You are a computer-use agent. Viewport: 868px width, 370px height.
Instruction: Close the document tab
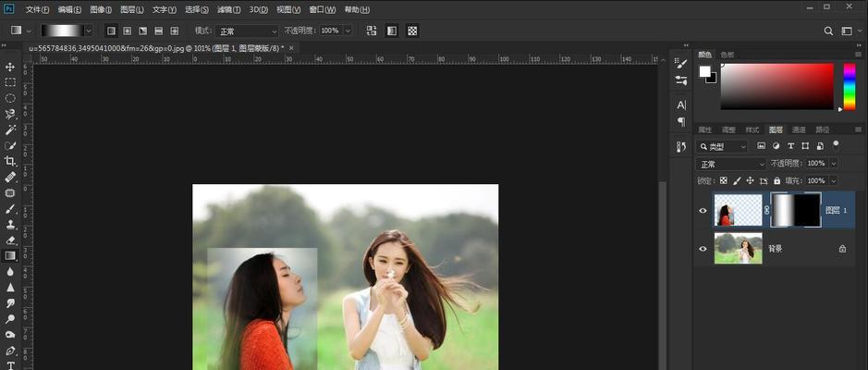[291, 48]
